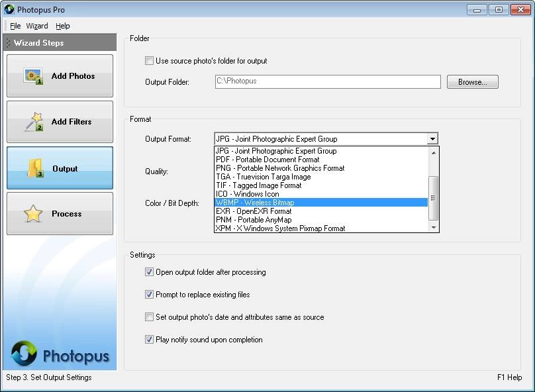This screenshot has height=392, width=535.
Task: Select ICO - Windows Icon format
Action: coord(321,194)
